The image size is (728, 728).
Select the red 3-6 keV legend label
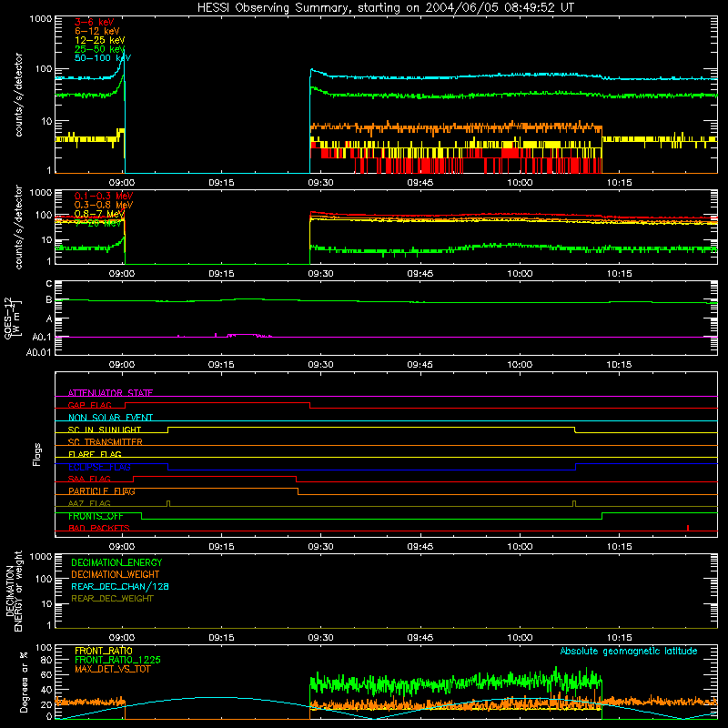[x=95, y=22]
